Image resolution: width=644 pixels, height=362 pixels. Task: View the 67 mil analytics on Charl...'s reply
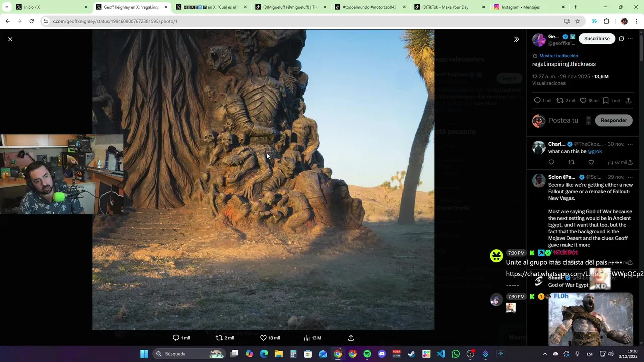tap(617, 162)
